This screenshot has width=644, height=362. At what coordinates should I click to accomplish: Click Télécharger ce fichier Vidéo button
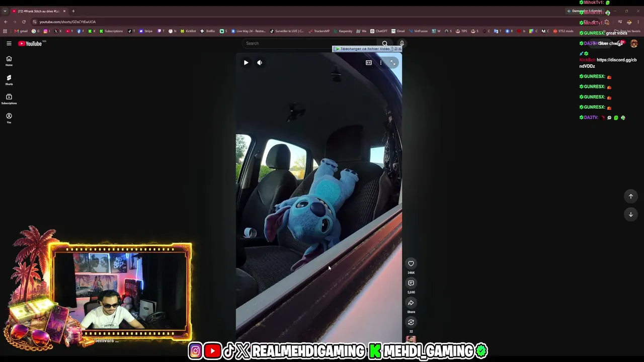point(363,49)
